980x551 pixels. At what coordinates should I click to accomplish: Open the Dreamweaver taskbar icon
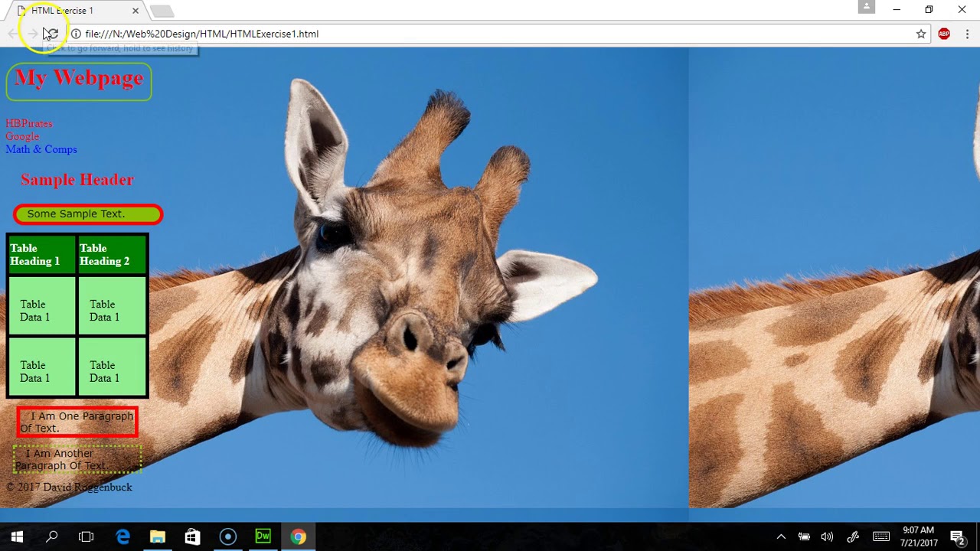[x=263, y=536]
